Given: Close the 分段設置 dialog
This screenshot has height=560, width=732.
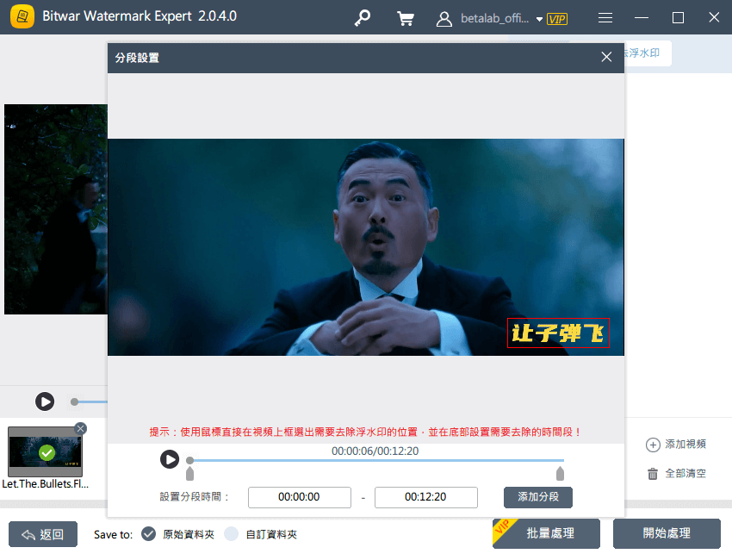Looking at the screenshot, I should coord(606,57).
